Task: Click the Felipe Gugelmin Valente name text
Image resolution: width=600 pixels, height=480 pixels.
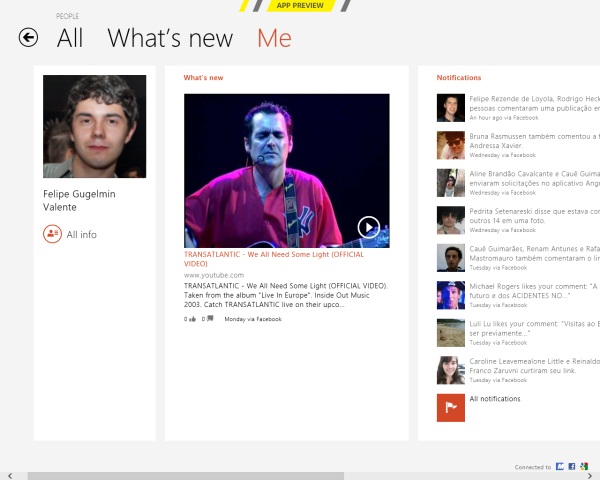Action: click(x=79, y=201)
